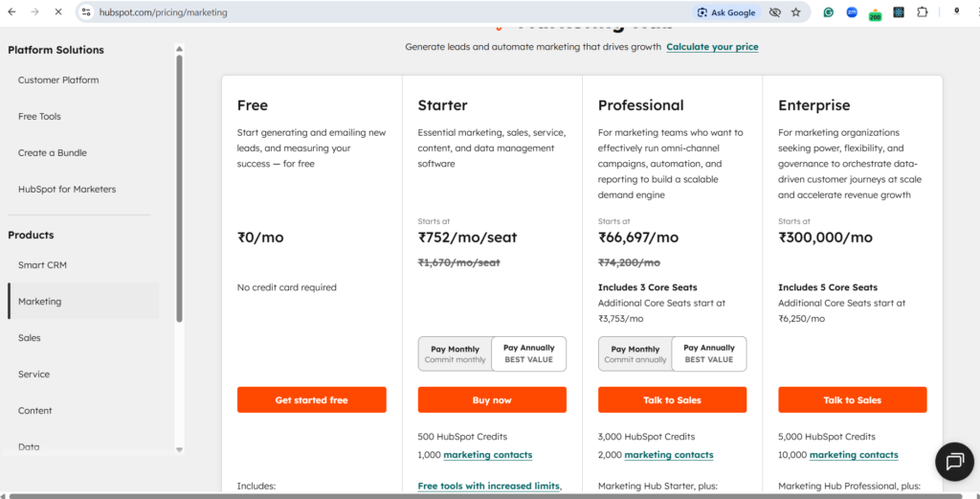This screenshot has height=499, width=980.
Task: Select Pay Monthly under Professional plan
Action: point(635,353)
